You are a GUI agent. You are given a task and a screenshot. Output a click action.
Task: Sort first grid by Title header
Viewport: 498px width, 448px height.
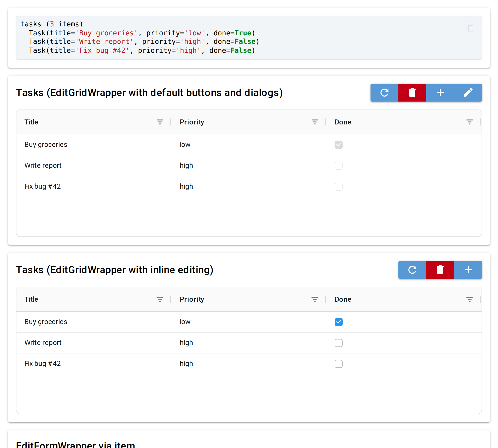[31, 122]
